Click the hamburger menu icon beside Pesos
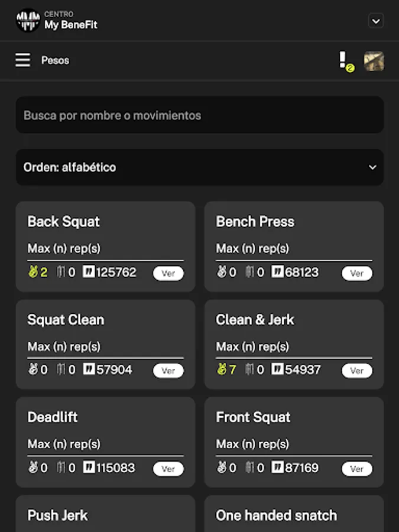 pos(22,60)
